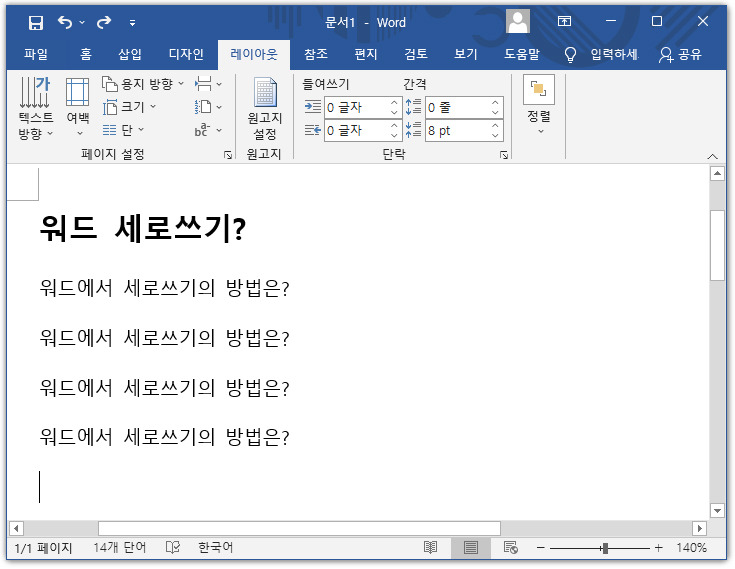Click the left indent value field
The width and height of the screenshot is (735, 569).
pyautogui.click(x=356, y=107)
